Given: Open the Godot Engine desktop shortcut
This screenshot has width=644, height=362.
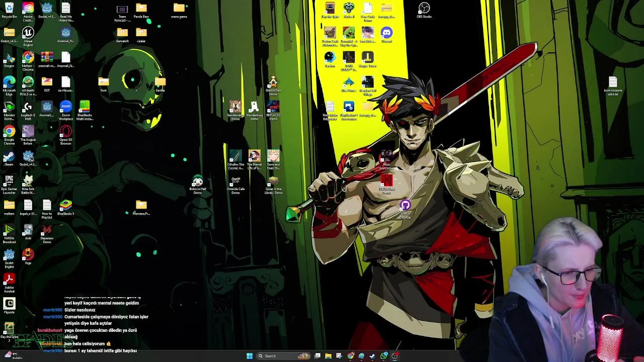Looking at the screenshot, I should 9,258.
